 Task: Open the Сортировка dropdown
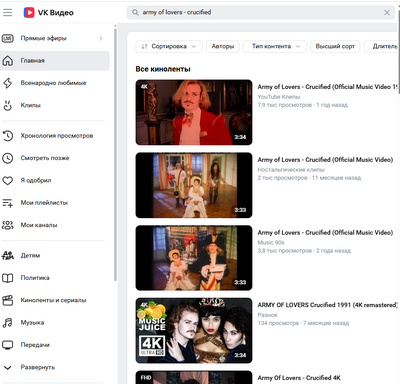click(x=169, y=46)
